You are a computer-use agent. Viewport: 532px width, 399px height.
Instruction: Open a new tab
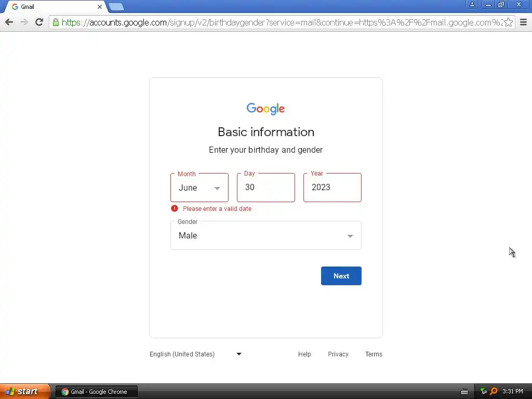tap(116, 7)
